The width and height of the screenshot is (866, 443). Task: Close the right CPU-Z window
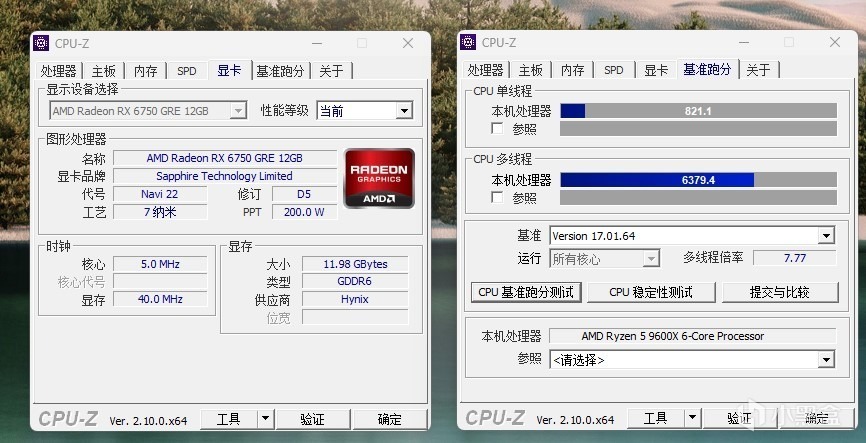(835, 42)
